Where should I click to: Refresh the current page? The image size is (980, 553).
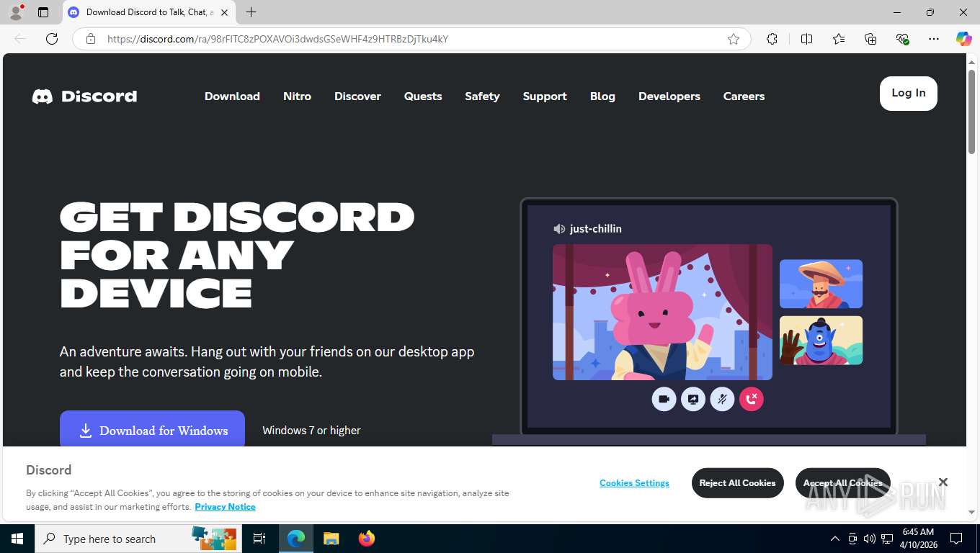click(x=52, y=39)
